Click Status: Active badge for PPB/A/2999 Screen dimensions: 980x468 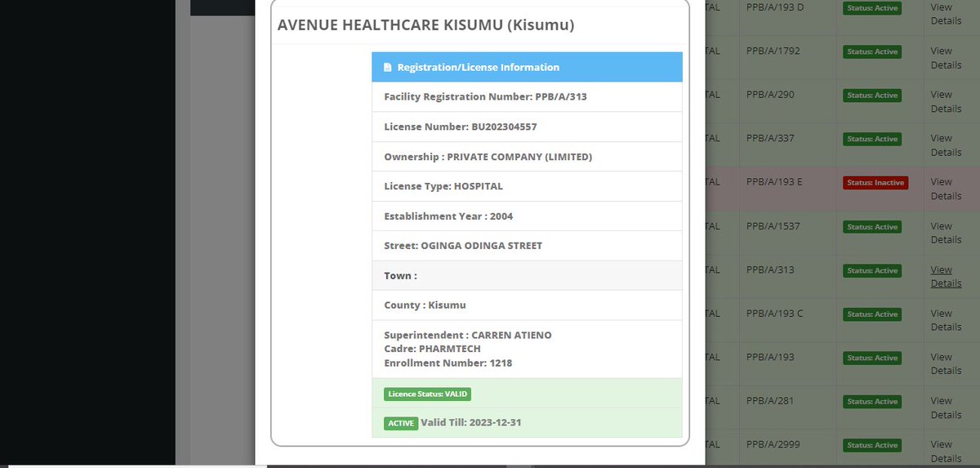tap(873, 445)
